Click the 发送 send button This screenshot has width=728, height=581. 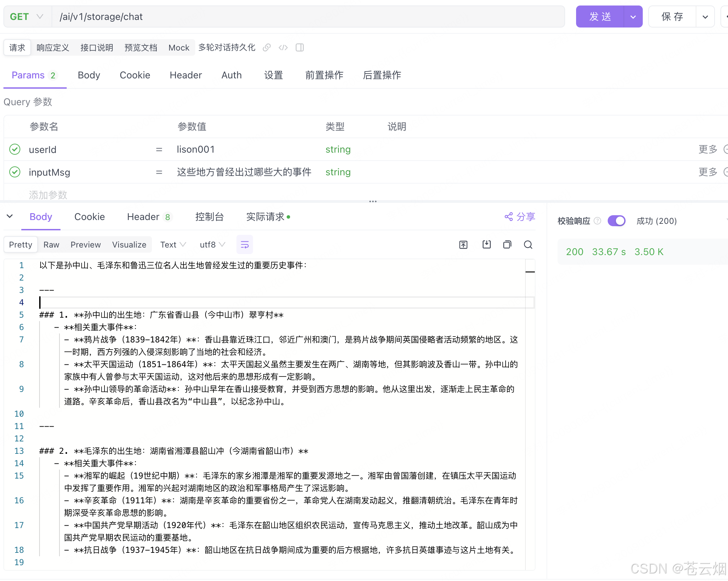[x=600, y=17]
